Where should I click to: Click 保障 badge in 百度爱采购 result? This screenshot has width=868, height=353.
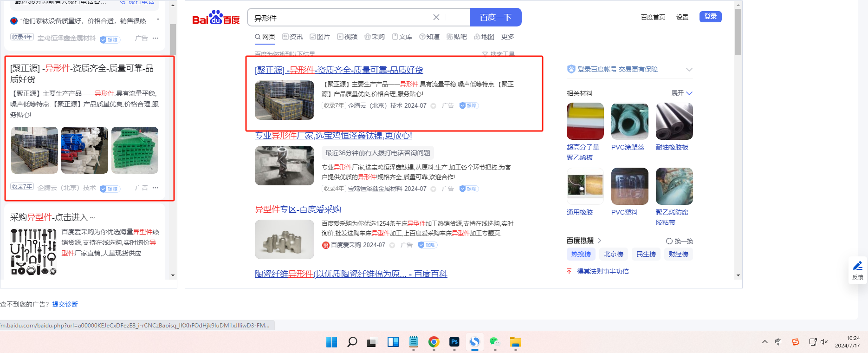coord(428,245)
